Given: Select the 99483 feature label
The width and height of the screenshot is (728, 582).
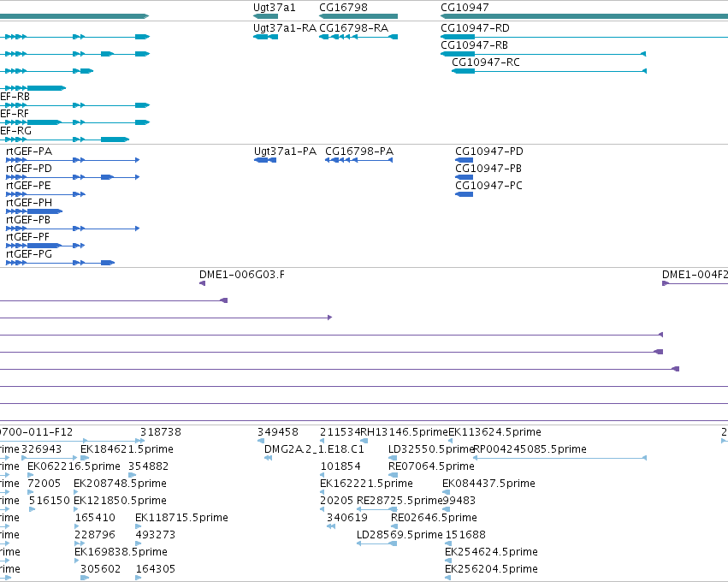Looking at the screenshot, I should tap(459, 501).
